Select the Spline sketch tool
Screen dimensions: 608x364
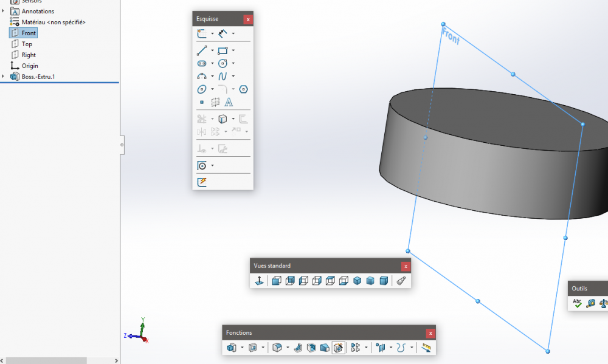click(x=223, y=77)
